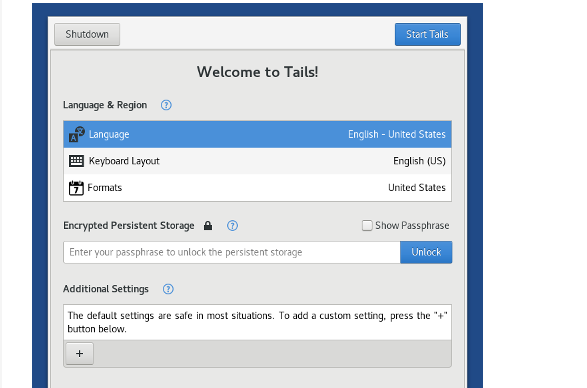Add a custom setting with plus button
The width and height of the screenshot is (587, 388).
click(x=79, y=354)
